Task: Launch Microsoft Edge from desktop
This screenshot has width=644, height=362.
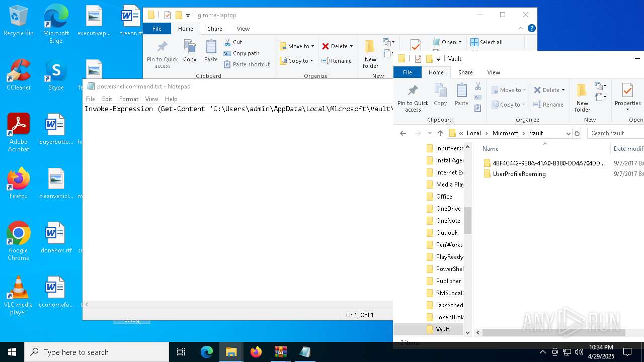Action: [56, 24]
